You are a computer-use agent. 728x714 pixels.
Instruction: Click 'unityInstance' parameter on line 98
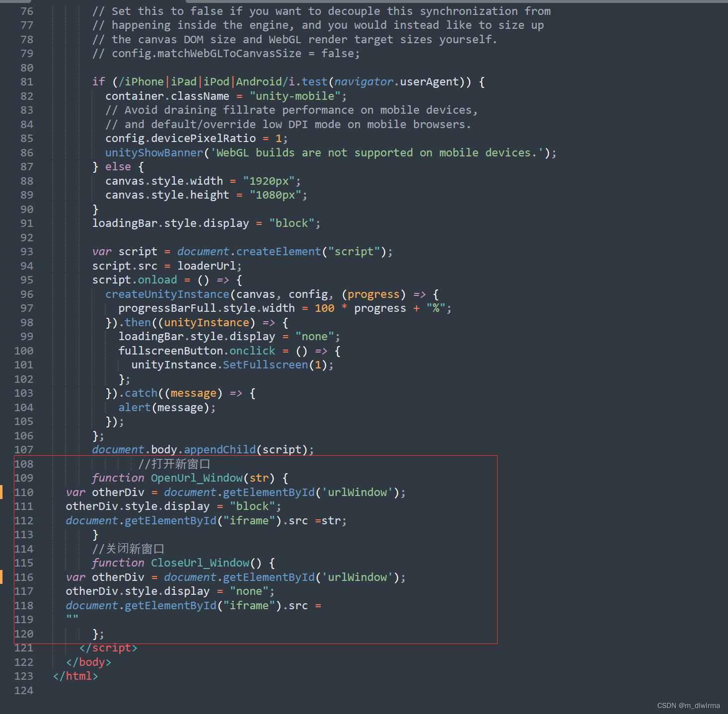tap(207, 323)
